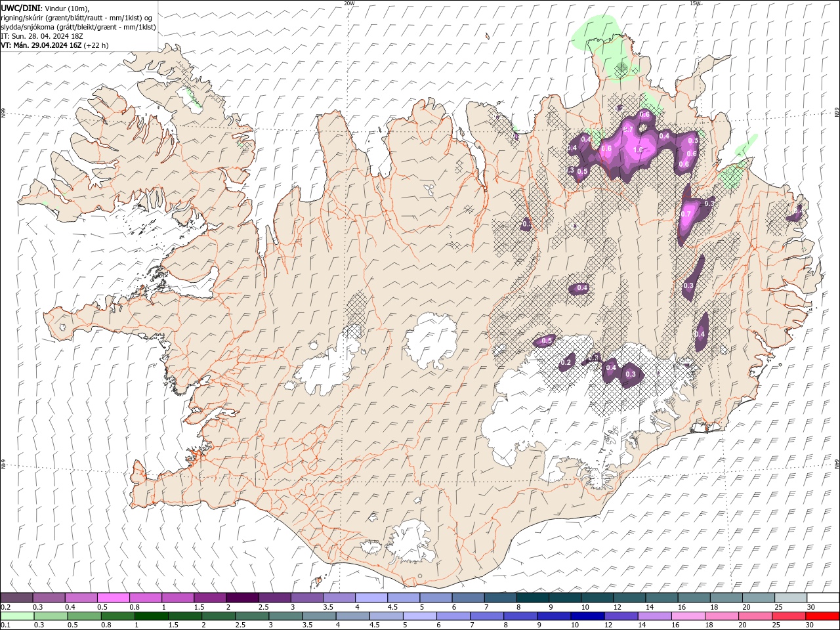
Task: Click the "UWC/DINI: Vindur (10m)," title text
Action: (x=45, y=8)
